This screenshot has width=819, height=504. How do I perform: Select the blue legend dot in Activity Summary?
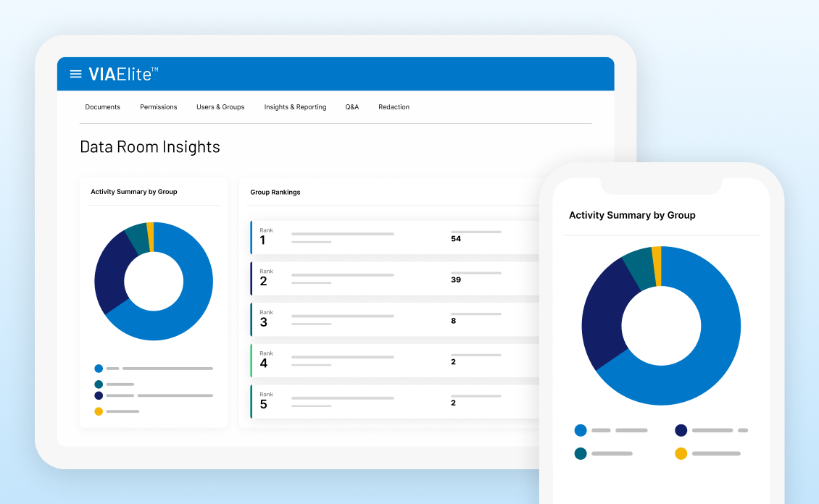pyautogui.click(x=98, y=369)
